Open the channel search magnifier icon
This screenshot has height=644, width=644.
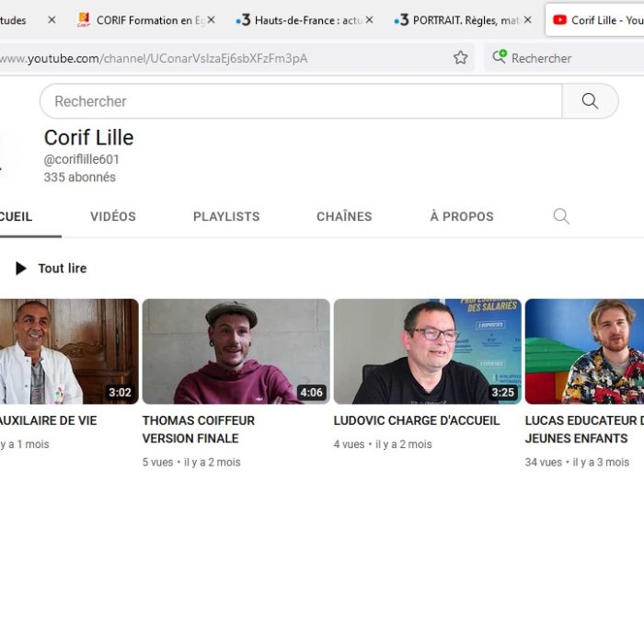561,216
